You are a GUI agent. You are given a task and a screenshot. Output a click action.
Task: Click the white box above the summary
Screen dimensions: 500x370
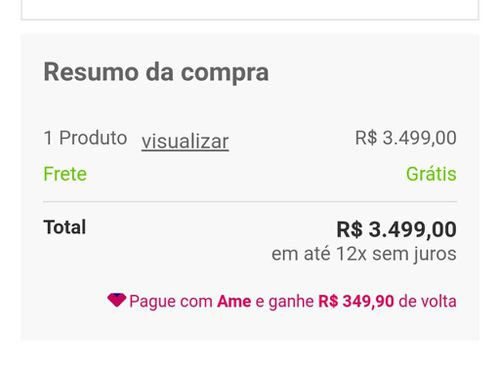click(x=250, y=10)
